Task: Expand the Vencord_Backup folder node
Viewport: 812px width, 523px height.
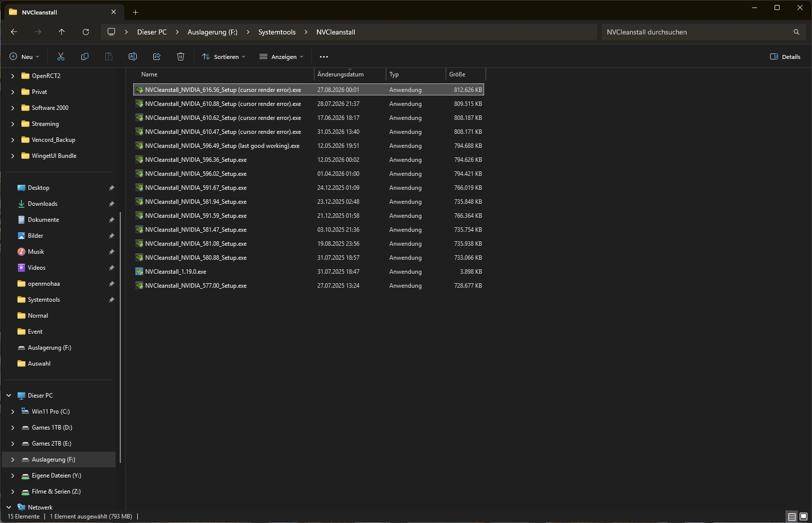Action: (12, 140)
